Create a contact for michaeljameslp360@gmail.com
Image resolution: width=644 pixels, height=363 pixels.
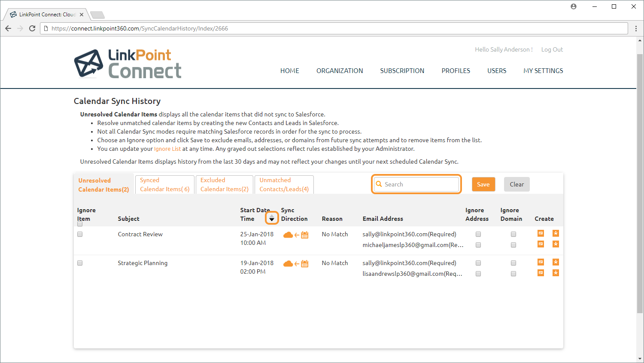pyautogui.click(x=541, y=244)
